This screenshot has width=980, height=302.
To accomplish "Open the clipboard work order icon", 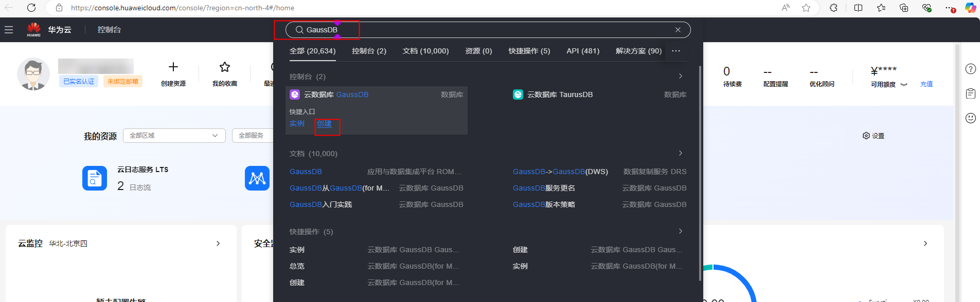I will tap(971, 93).
